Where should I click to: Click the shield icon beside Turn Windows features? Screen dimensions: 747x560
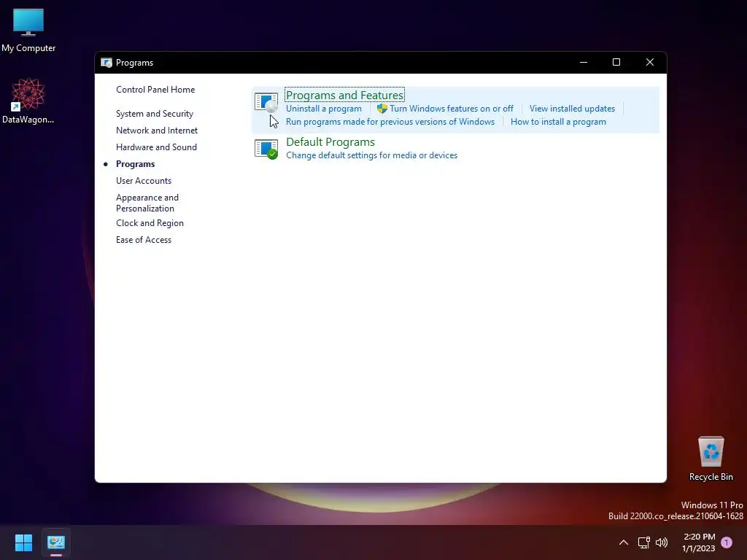pos(382,109)
